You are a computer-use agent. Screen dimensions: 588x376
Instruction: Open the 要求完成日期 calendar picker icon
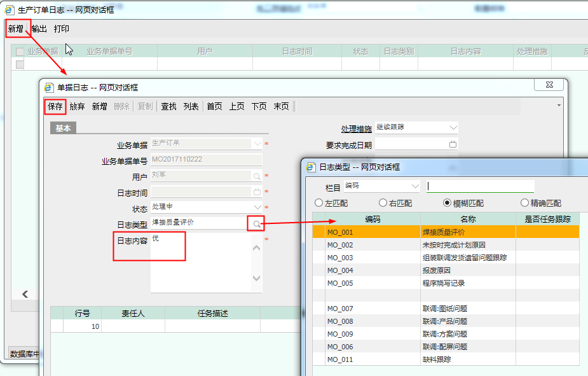[x=453, y=144]
